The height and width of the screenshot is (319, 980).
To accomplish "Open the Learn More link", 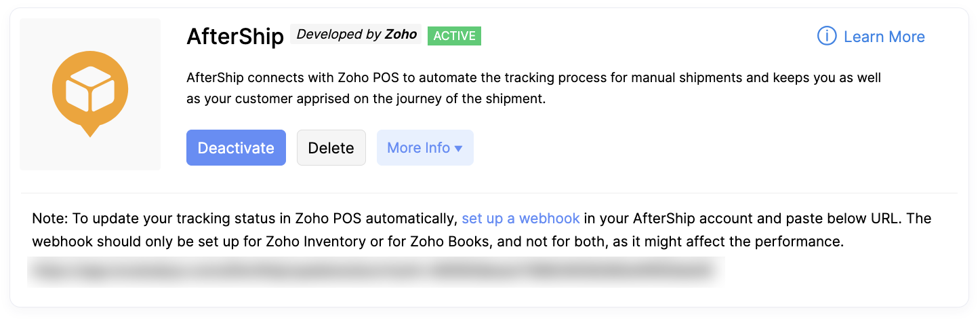I will pos(884,37).
